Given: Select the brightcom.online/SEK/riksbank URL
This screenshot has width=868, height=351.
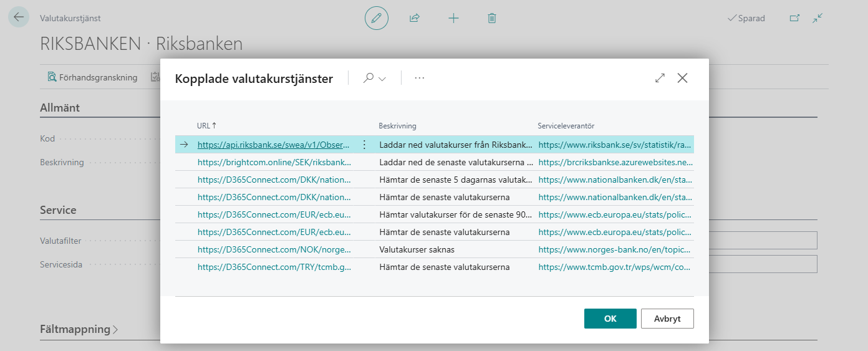Looking at the screenshot, I should [274, 162].
